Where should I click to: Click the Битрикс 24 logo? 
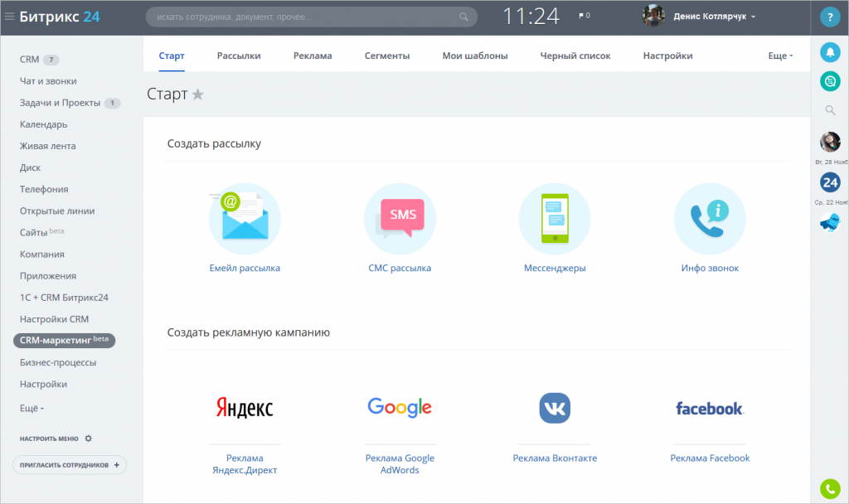(x=60, y=17)
